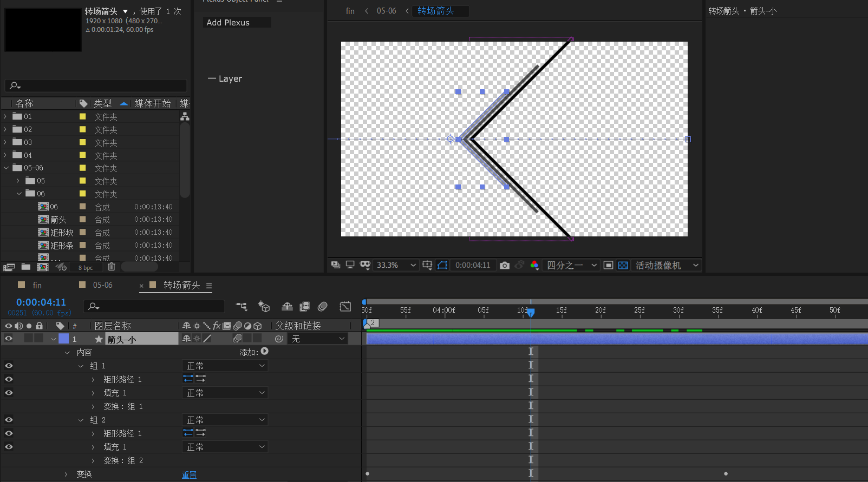
Task: Switch to fin timeline tab
Action: pos(37,285)
